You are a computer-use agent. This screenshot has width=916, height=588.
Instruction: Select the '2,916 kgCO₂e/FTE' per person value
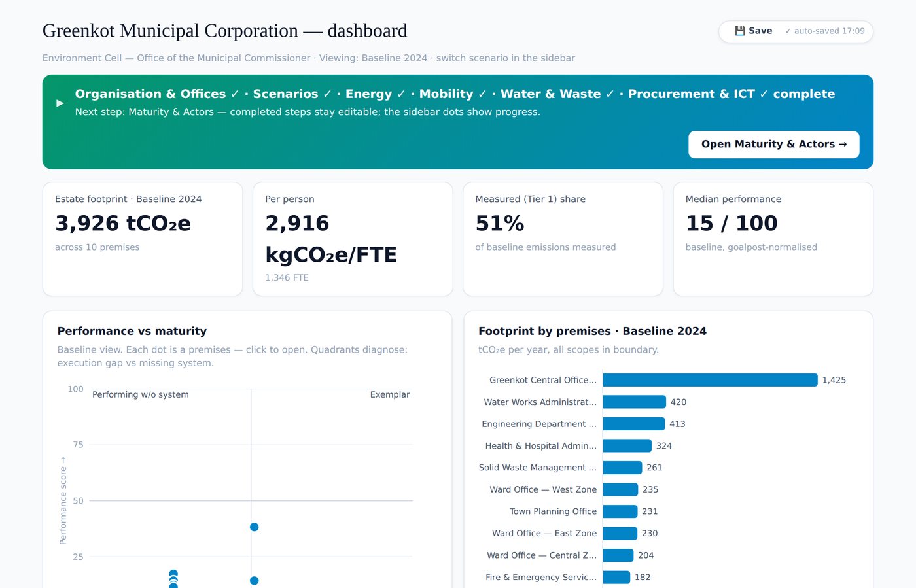tap(331, 239)
